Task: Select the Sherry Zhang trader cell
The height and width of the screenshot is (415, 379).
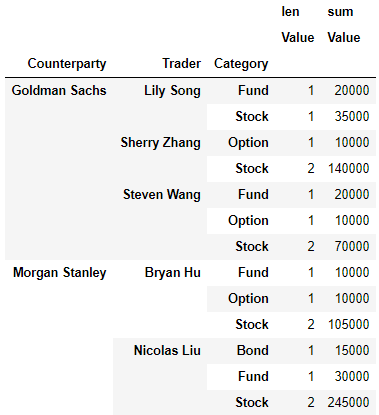Action: click(x=161, y=143)
